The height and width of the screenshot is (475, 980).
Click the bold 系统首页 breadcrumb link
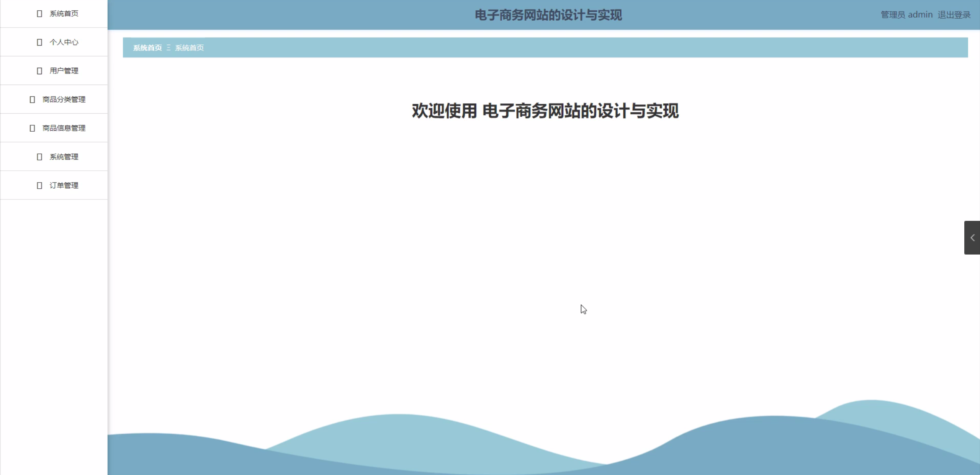click(x=147, y=48)
